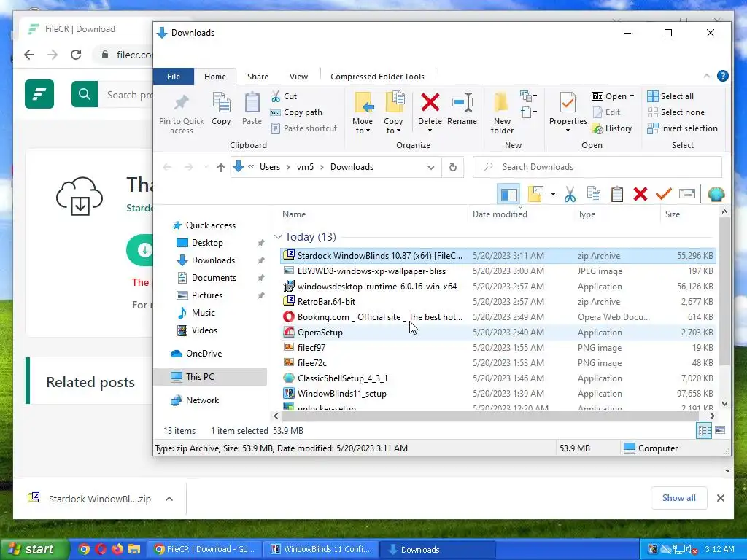Go up one folder level
This screenshot has height=560, width=747.
[x=220, y=167]
